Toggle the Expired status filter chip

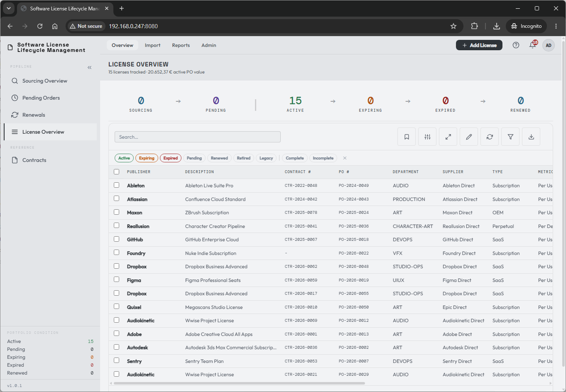tap(171, 158)
